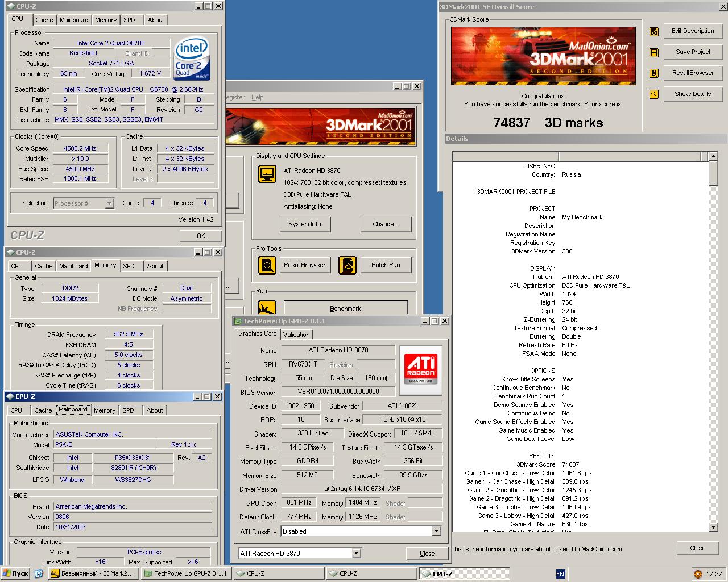Open TechPowerUp GPU-Z taskbar button

tap(185, 573)
